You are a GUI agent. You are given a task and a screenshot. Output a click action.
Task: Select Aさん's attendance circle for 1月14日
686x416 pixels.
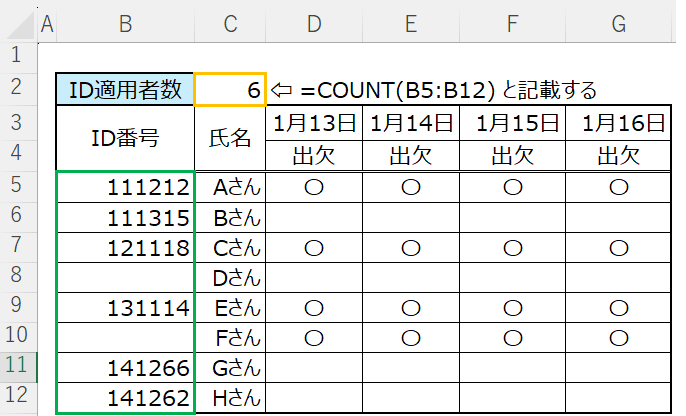pyautogui.click(x=412, y=186)
